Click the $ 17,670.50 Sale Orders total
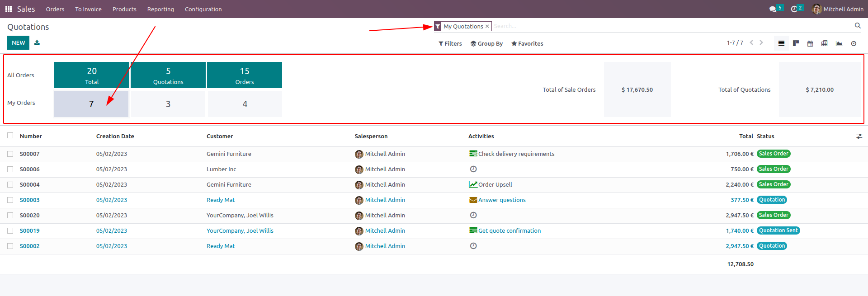 pos(637,89)
